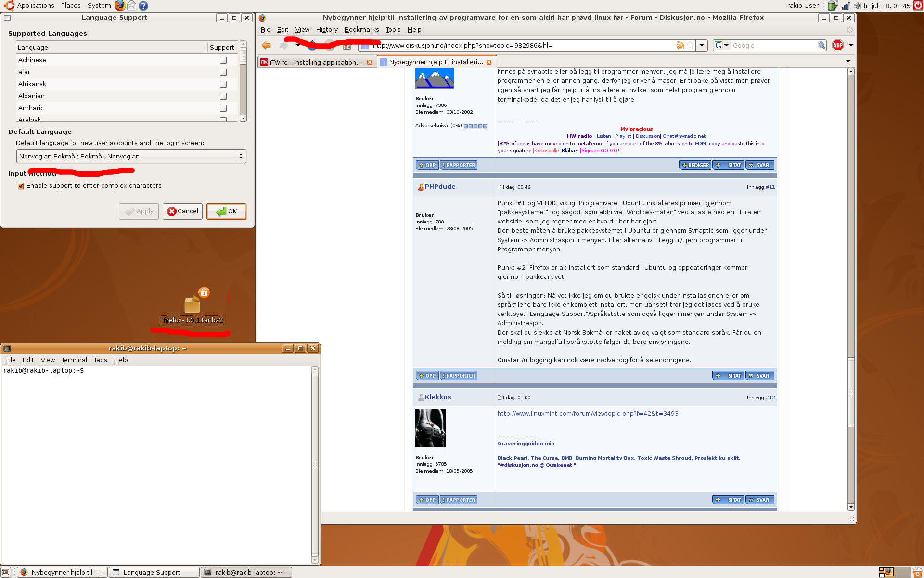This screenshot has height=578, width=924.
Task: Open the Bookmarks menu in Firefox
Action: [361, 30]
